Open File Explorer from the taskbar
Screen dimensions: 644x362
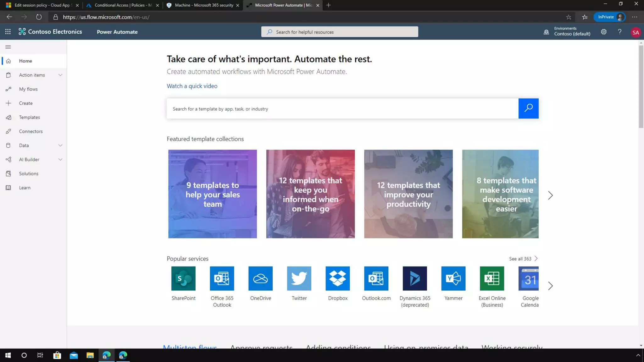(x=90, y=355)
